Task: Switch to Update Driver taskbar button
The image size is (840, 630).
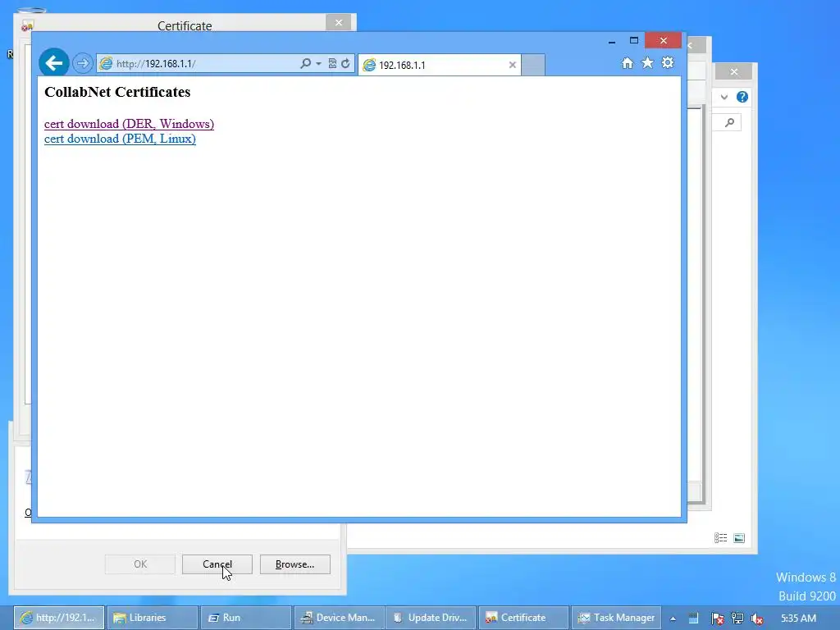Action: 431,618
